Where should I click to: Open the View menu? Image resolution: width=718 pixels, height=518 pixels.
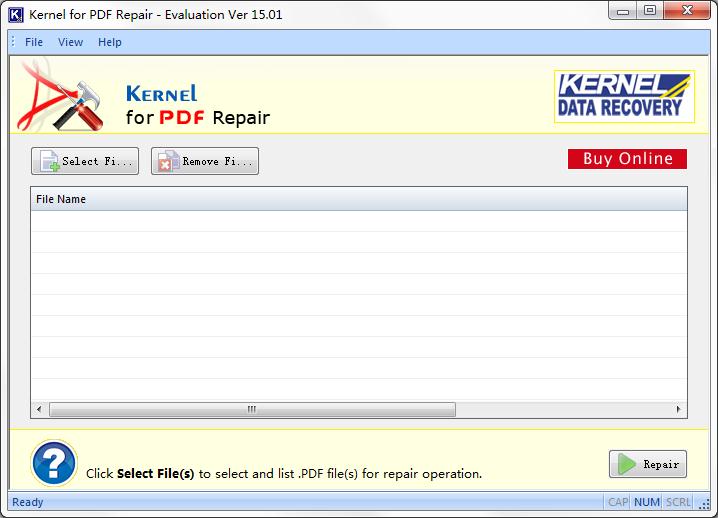point(70,42)
